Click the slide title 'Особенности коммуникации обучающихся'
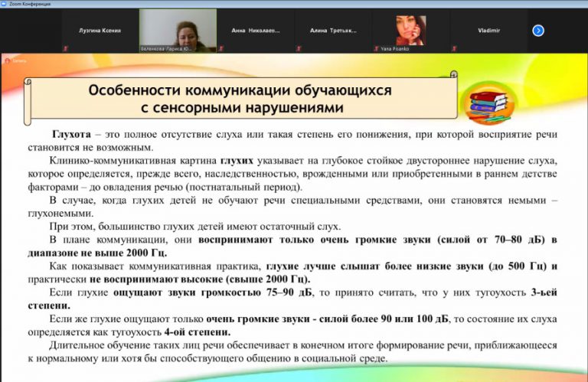Viewport: 588px width, 382px height. [x=240, y=90]
